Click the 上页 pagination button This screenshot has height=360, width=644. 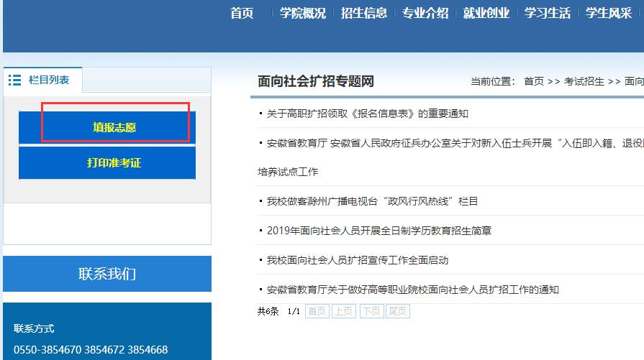[x=344, y=311]
